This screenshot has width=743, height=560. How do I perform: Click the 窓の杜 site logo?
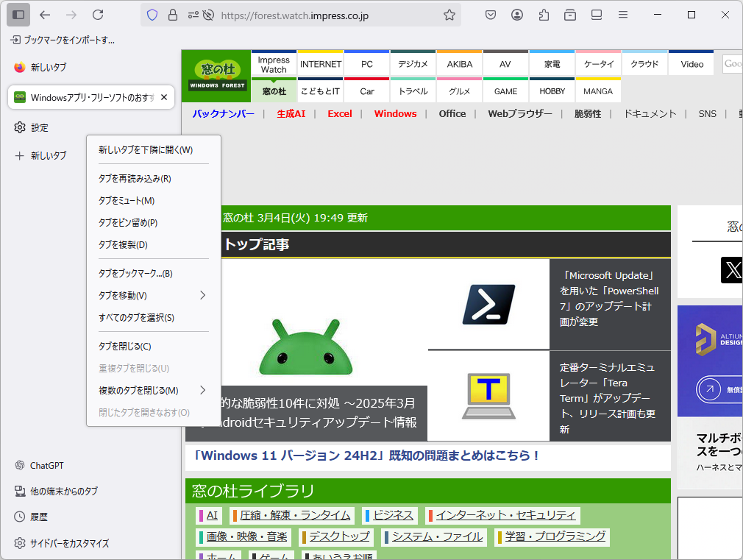coord(216,75)
